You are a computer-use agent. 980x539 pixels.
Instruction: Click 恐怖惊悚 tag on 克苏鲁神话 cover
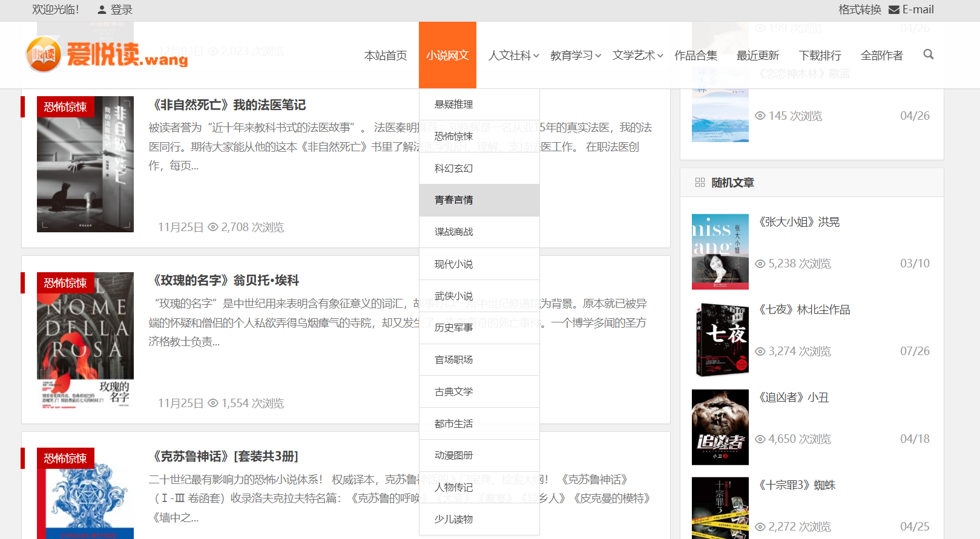point(65,458)
